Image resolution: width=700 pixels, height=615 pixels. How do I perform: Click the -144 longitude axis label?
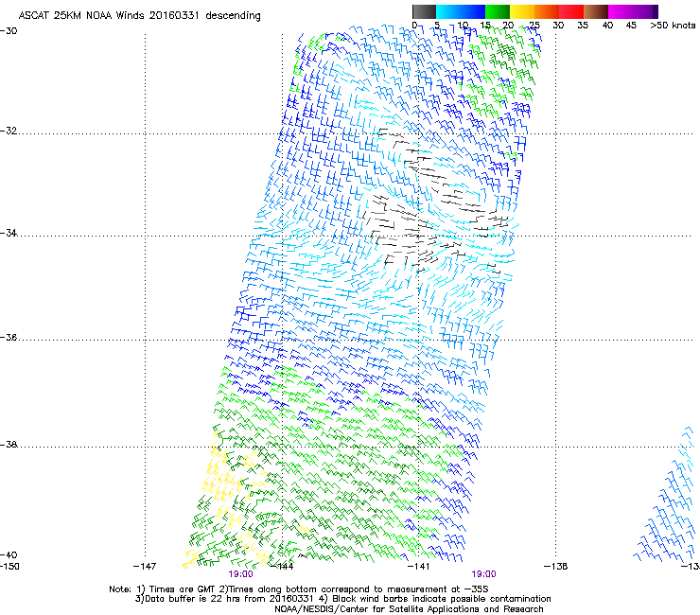[x=282, y=567]
